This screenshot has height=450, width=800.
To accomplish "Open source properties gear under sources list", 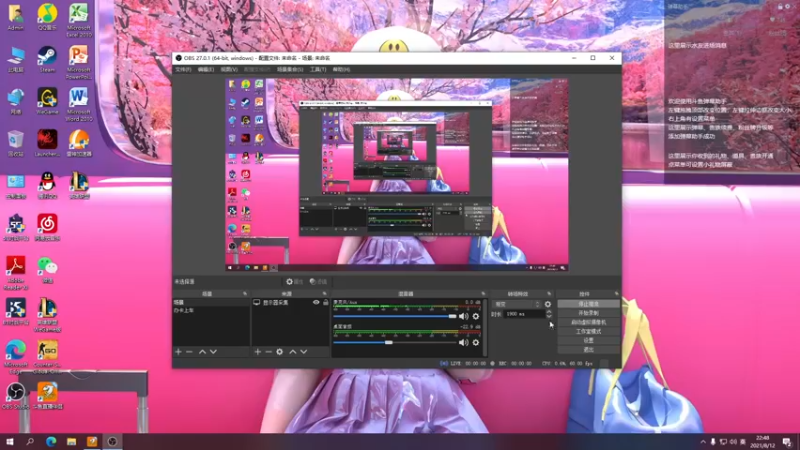I will [x=280, y=352].
